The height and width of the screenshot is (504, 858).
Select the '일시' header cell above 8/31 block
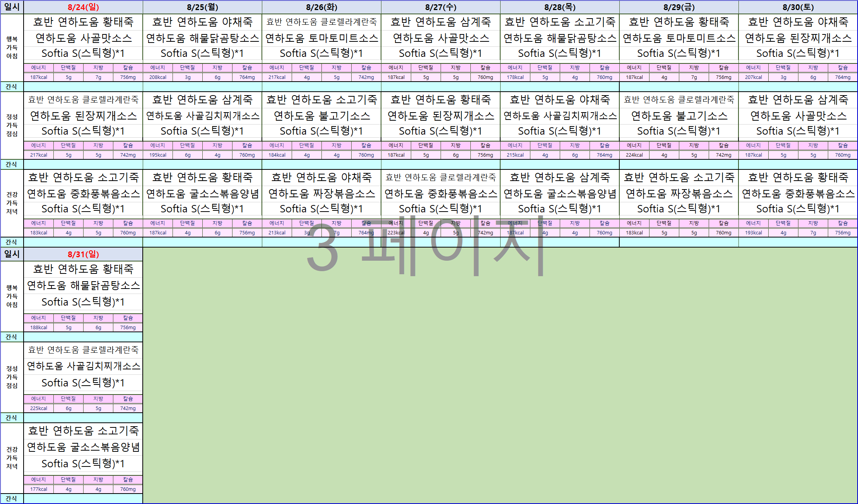pyautogui.click(x=12, y=254)
